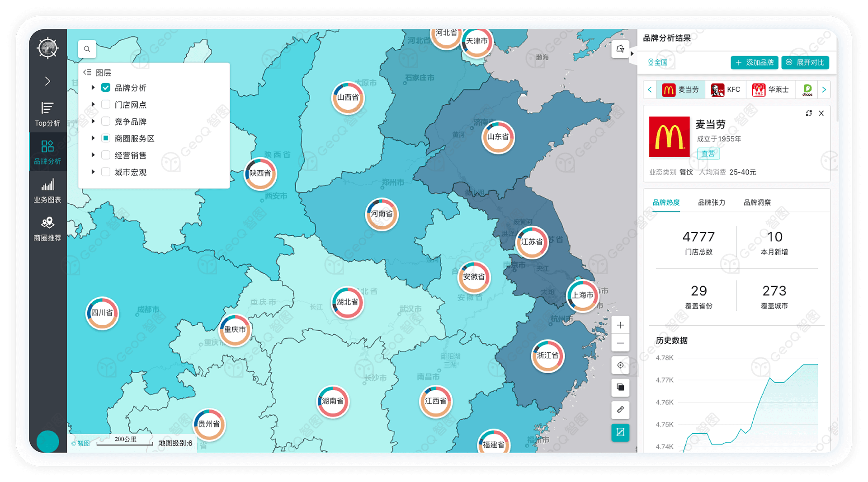Click the globe logo in the sidebar
Screen dimensions: 868x482
pyautogui.click(x=47, y=48)
